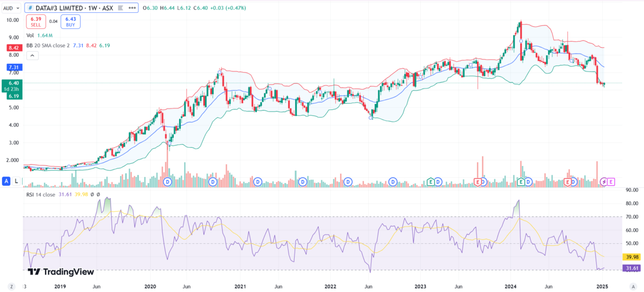Click the DATA#3 LIMITED symbol title
Viewport: 644px width, 292px height.
tap(60, 8)
